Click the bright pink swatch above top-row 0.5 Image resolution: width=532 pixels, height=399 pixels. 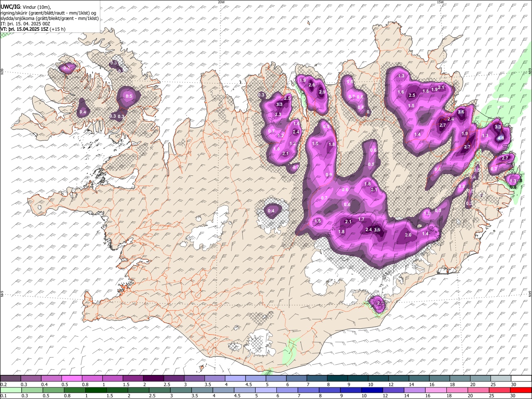point(72,379)
